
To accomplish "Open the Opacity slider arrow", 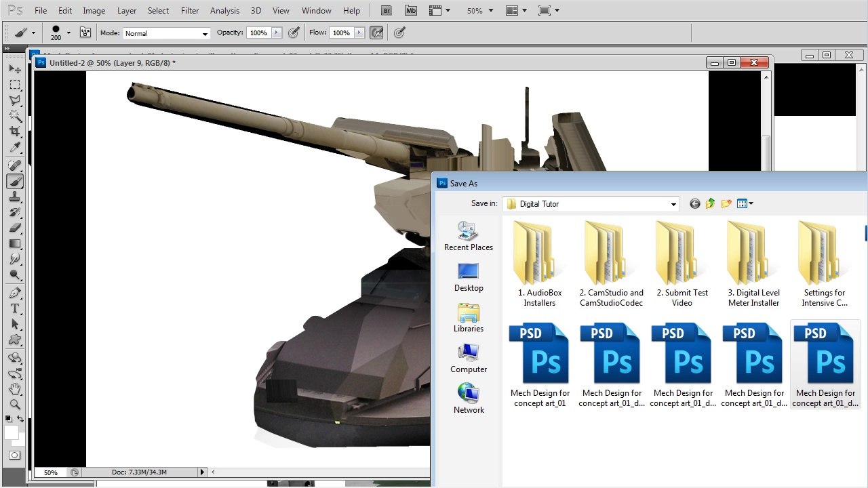I will [276, 33].
